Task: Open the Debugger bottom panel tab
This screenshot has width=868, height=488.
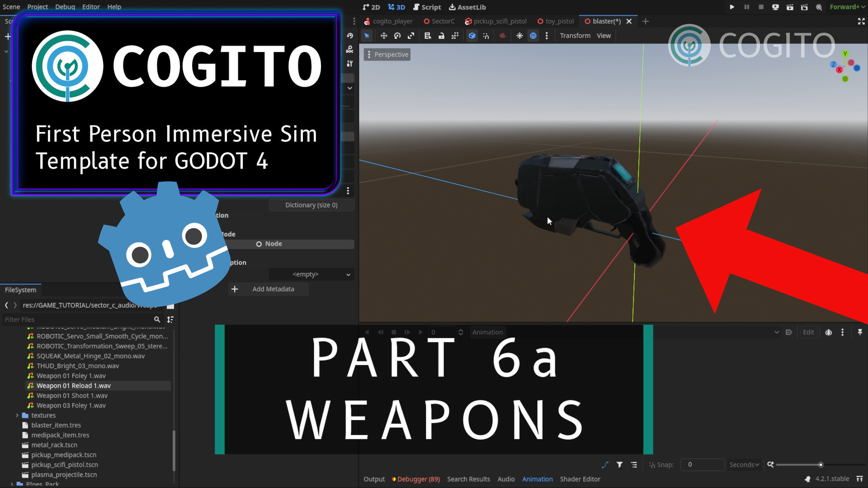Action: click(416, 479)
